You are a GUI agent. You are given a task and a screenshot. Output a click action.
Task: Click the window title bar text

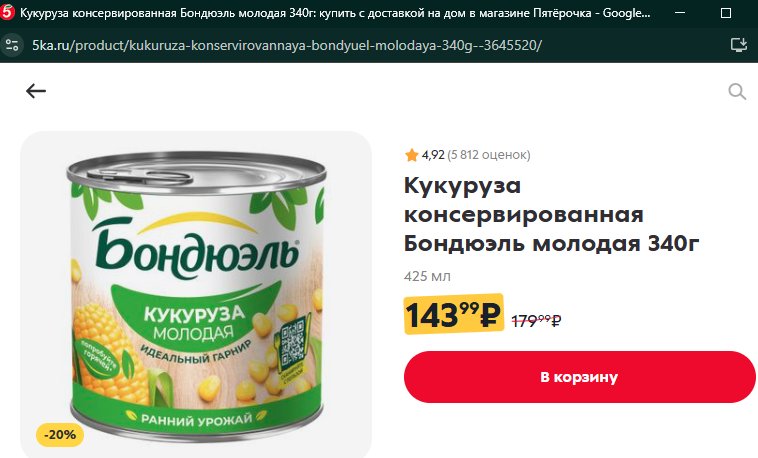tap(335, 13)
